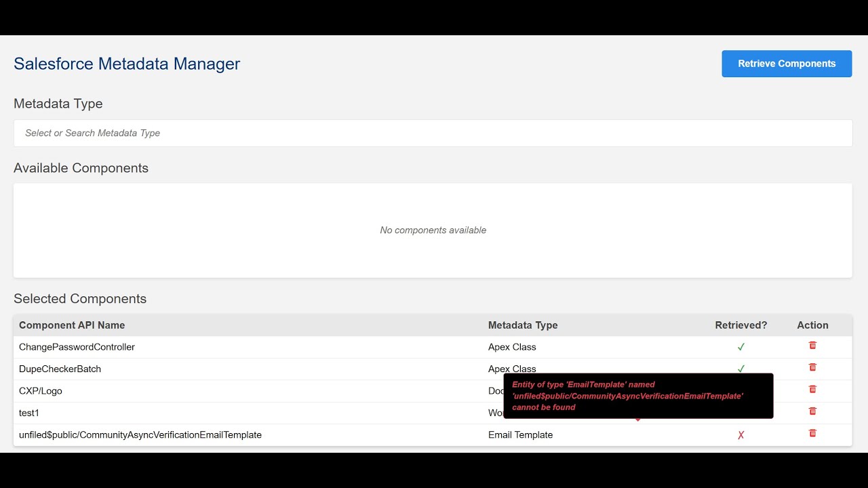Select the CXP/Logo cell

pyautogui.click(x=41, y=391)
